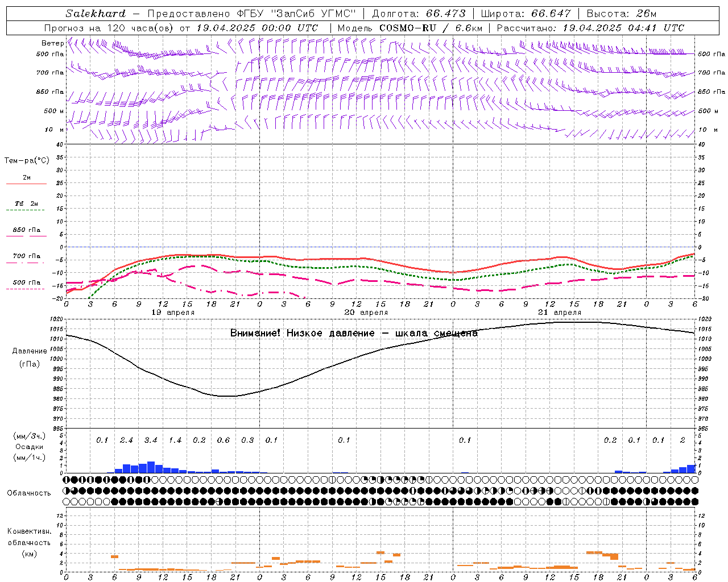728x582 pixels.
Task: Click the (мм/3ч.) precipitation unit label
Action: [x=29, y=436]
